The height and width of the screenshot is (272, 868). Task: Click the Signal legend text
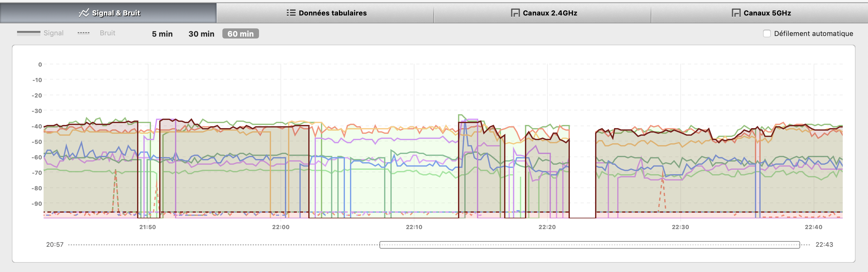point(53,33)
